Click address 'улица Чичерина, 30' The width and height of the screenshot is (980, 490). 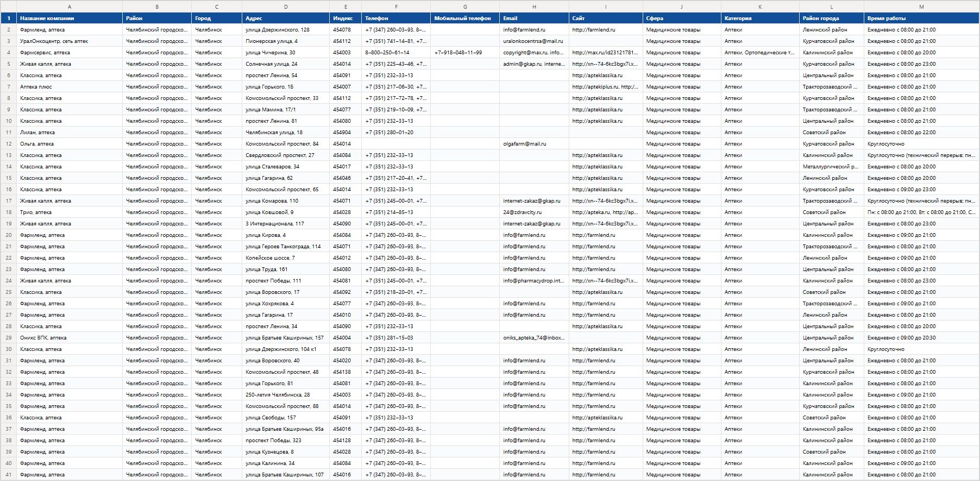point(286,53)
